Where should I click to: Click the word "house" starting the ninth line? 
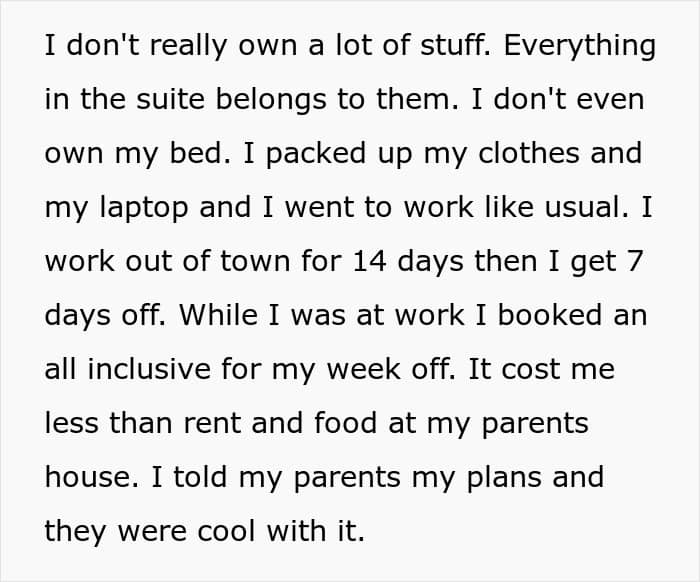point(88,476)
